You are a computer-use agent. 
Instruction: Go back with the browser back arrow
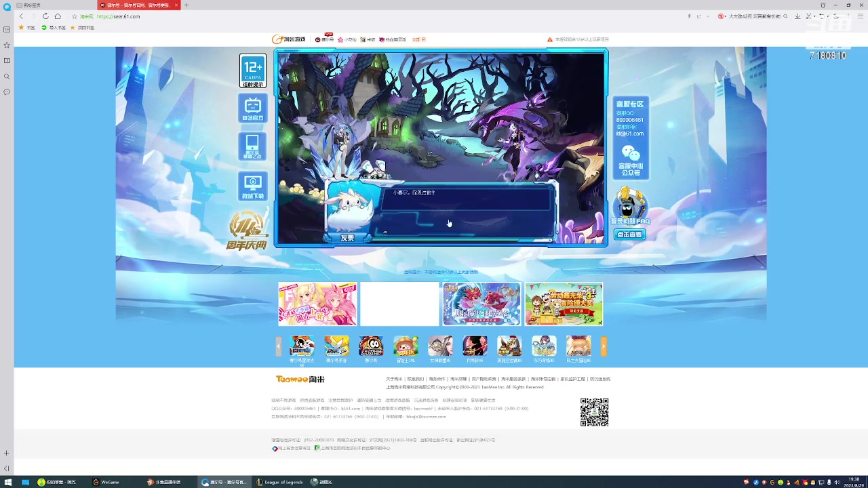point(21,16)
